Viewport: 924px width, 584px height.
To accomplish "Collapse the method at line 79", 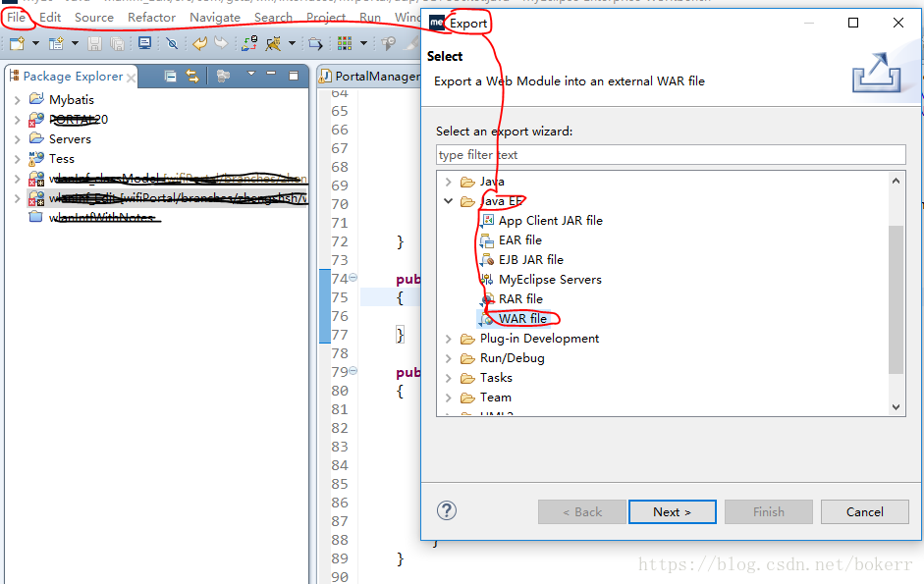I will click(x=353, y=371).
